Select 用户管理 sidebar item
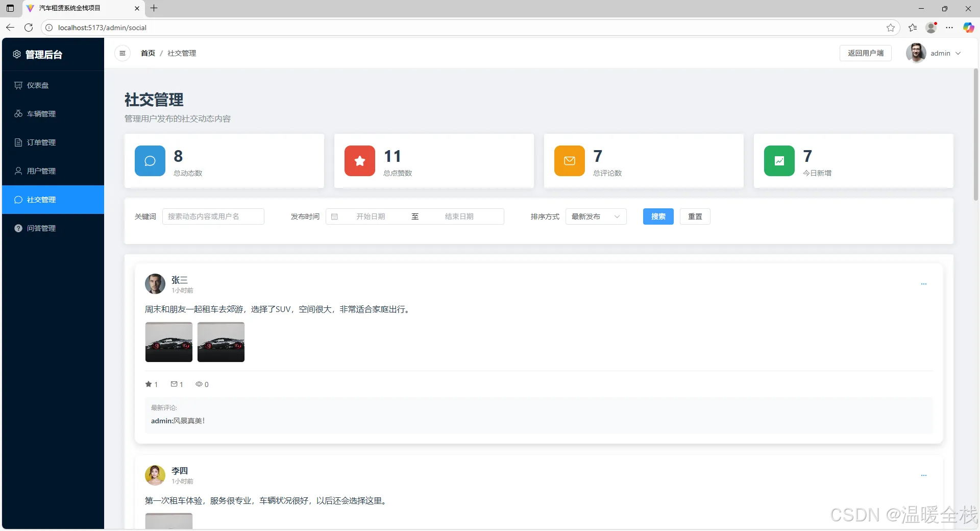 [53, 171]
